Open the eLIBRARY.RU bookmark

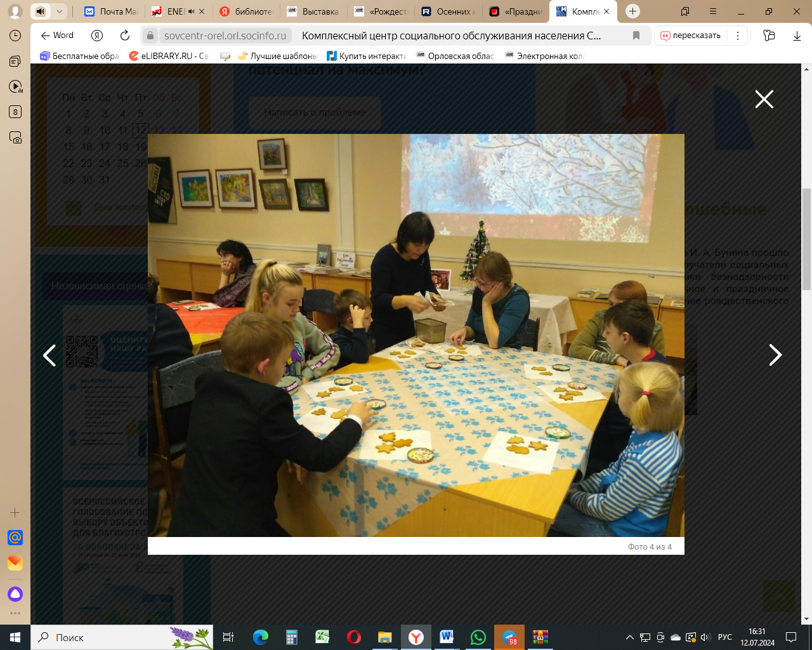[x=168, y=56]
